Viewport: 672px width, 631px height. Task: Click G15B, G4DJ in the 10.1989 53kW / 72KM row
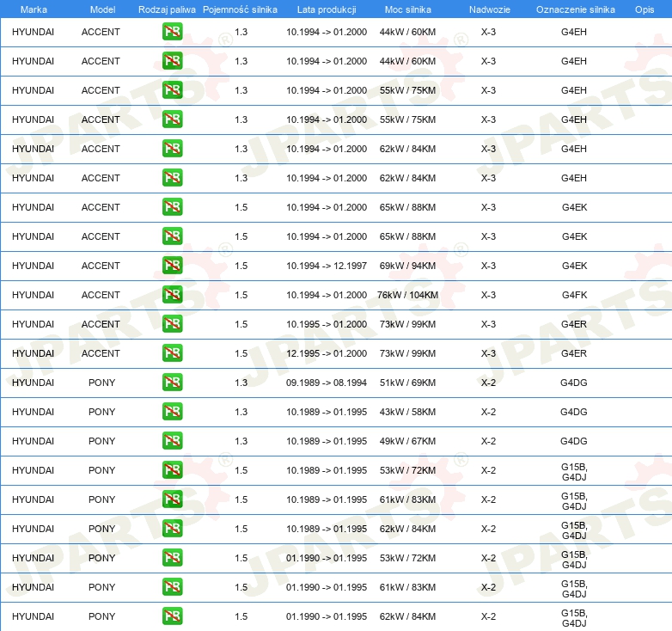(574, 472)
